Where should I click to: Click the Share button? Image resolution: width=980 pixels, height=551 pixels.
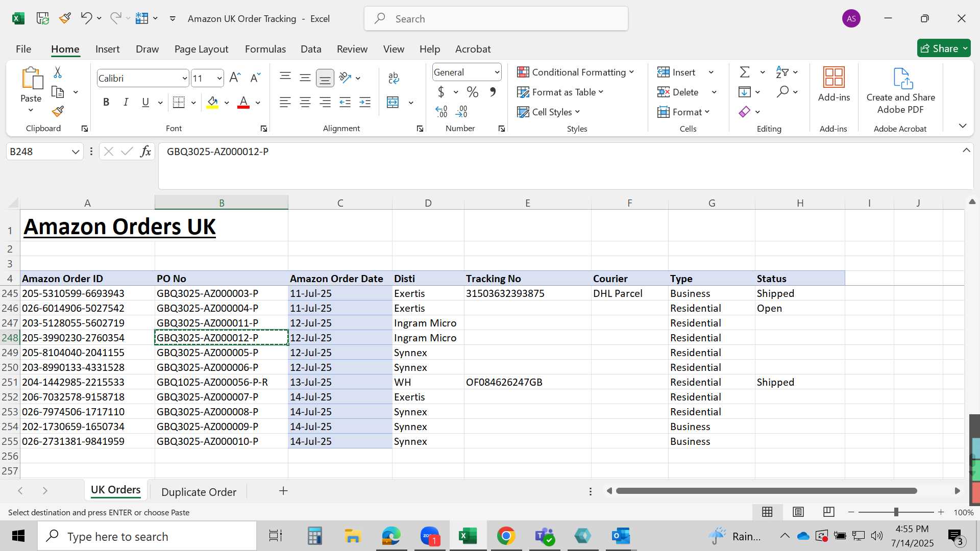coord(944,48)
